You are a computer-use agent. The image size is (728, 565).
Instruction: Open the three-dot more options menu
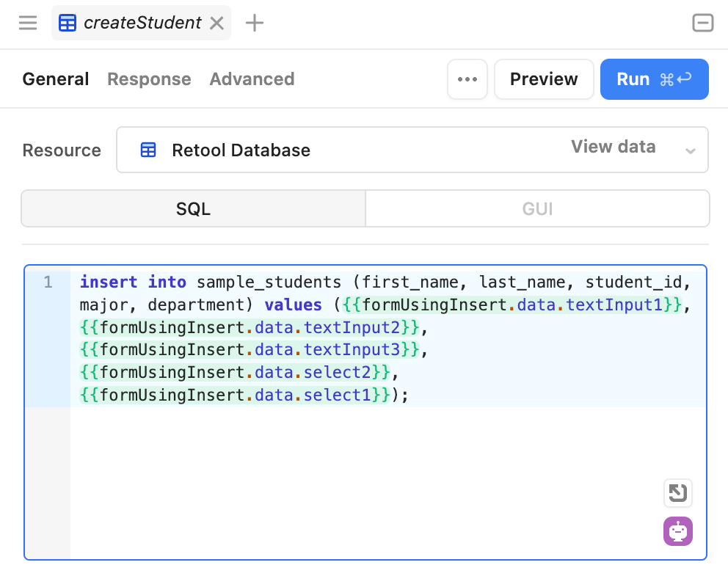click(467, 79)
